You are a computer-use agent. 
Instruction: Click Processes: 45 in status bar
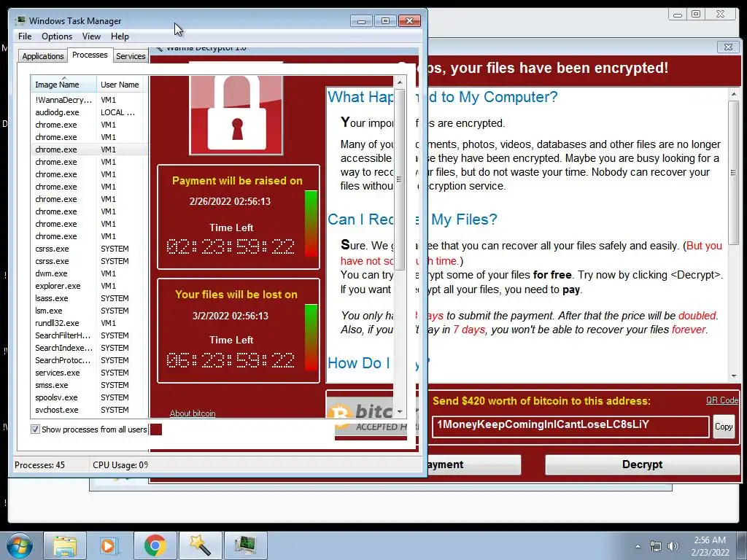pyautogui.click(x=40, y=464)
